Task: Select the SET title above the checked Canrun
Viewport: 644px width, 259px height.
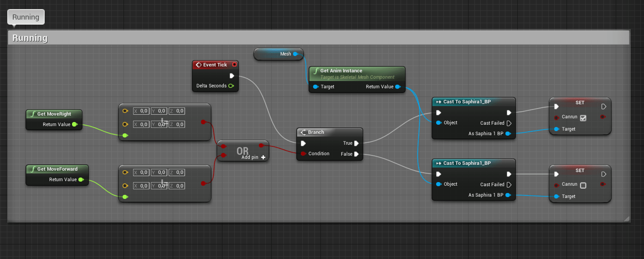Action: point(580,102)
